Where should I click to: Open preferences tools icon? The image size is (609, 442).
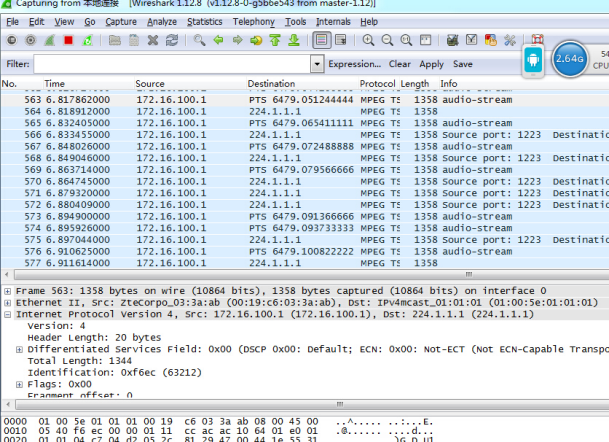coord(510,40)
